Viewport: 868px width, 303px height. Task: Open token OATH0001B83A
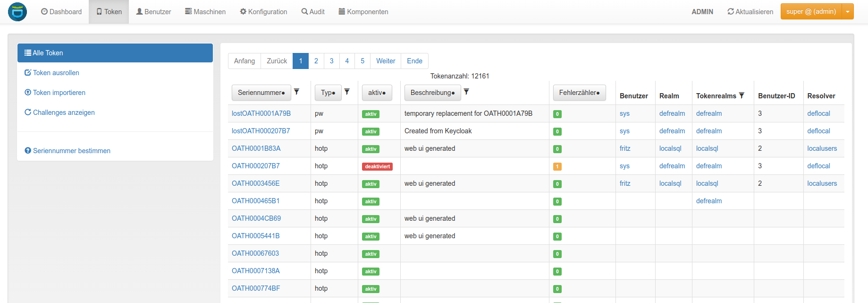[x=256, y=148]
